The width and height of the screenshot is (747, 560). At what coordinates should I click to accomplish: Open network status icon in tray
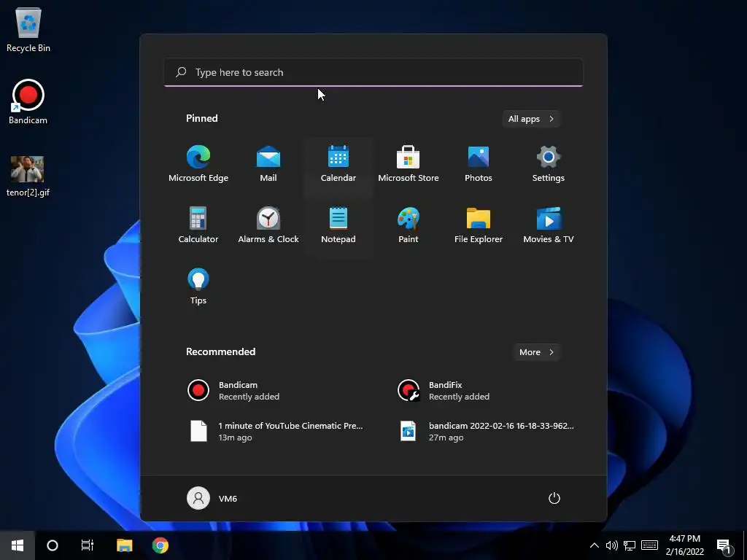pos(630,545)
